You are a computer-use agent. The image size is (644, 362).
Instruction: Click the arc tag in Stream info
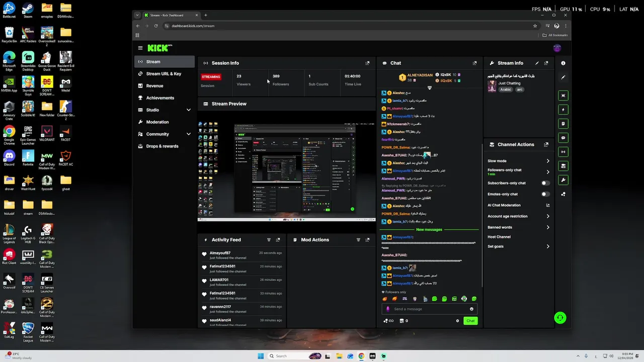pyautogui.click(x=520, y=89)
